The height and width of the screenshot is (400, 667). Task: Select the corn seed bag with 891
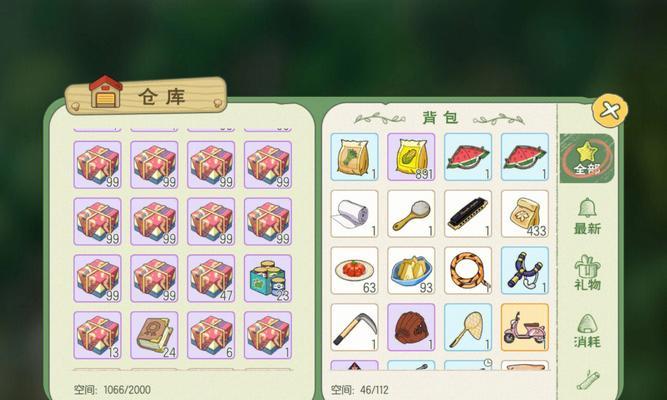tap(411, 157)
